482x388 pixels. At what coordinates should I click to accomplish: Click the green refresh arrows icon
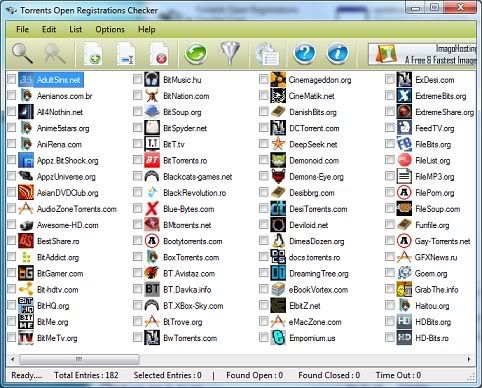click(196, 54)
